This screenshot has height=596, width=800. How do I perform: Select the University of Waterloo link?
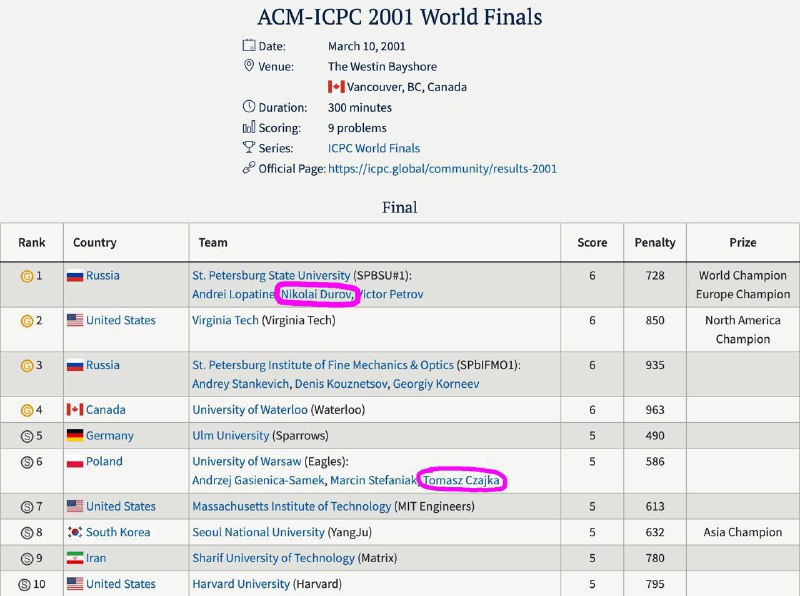250,410
